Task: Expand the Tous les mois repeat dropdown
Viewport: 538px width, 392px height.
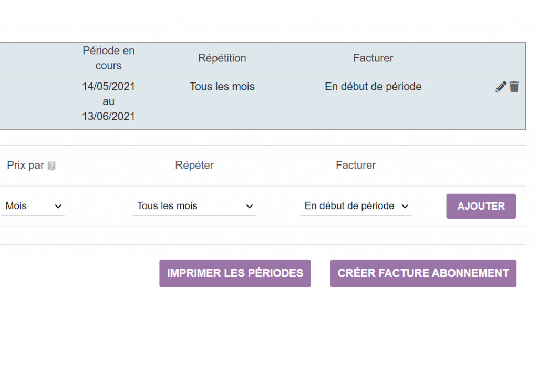Action: click(194, 206)
